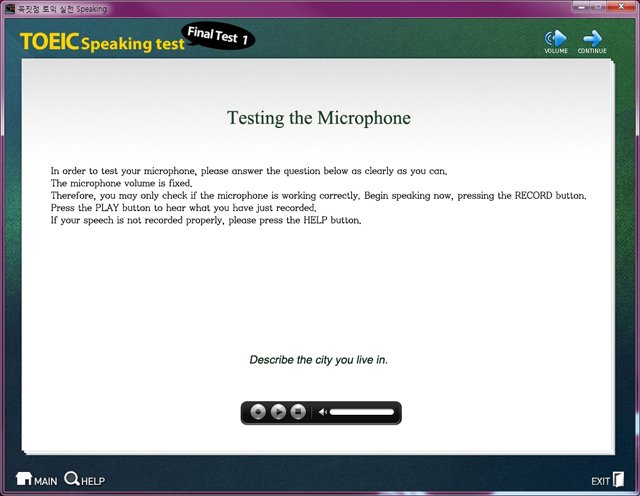Click the "Describe the city you live in" prompt

click(x=318, y=359)
